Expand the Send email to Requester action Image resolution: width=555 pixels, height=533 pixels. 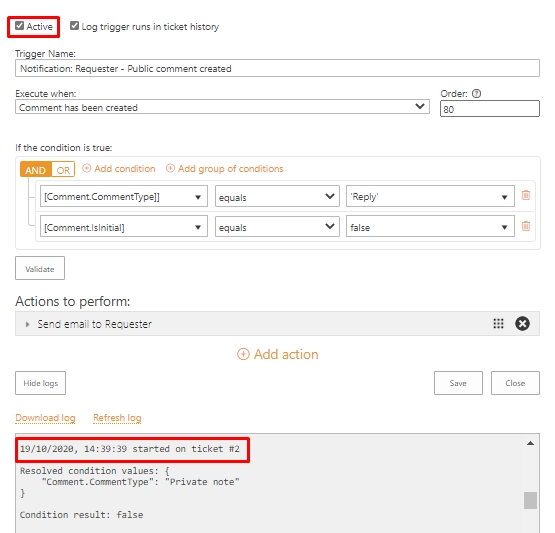coord(27,324)
